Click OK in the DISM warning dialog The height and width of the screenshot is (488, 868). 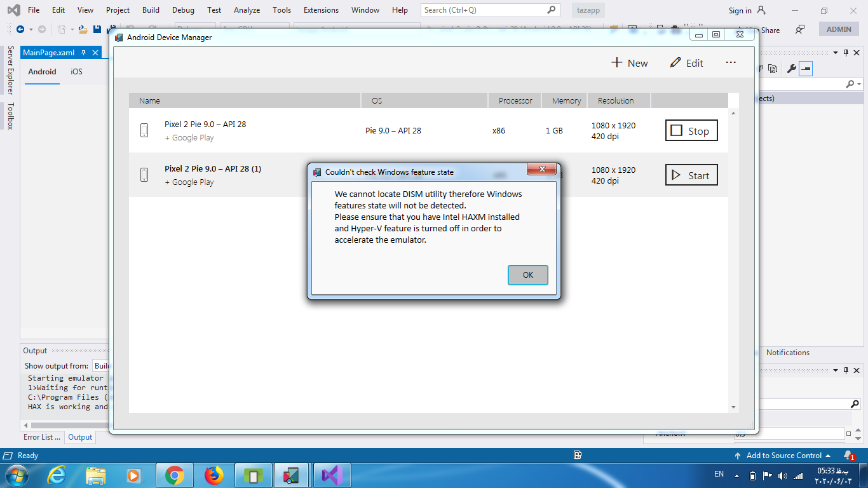click(x=528, y=275)
